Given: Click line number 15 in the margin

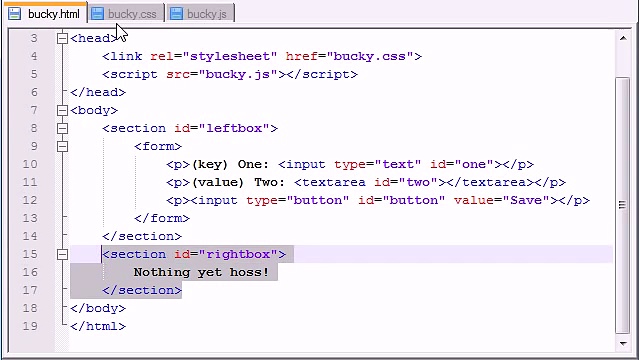Looking at the screenshot, I should [x=30, y=254].
